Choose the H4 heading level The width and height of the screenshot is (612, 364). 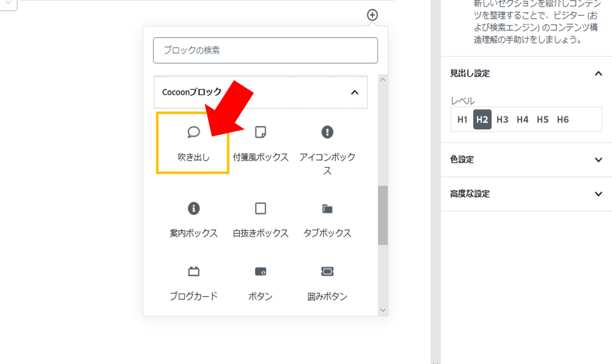(x=522, y=119)
